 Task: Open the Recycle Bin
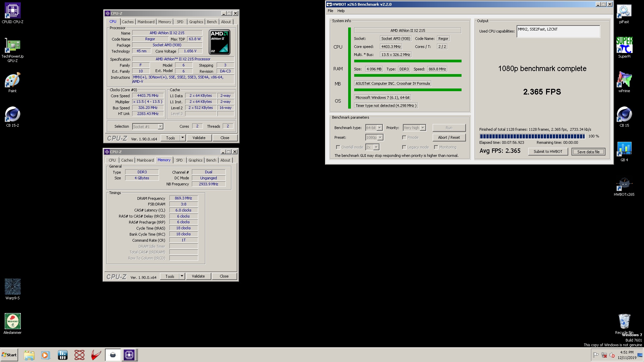point(624,324)
